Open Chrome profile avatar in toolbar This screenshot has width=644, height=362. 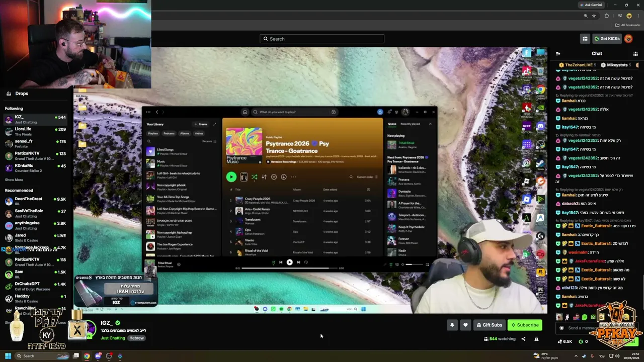coord(629,16)
